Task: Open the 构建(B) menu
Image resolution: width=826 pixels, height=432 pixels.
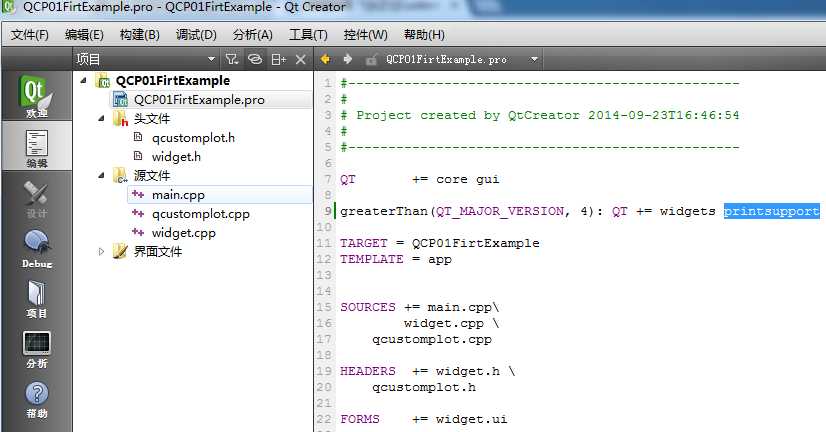Action: [140, 35]
